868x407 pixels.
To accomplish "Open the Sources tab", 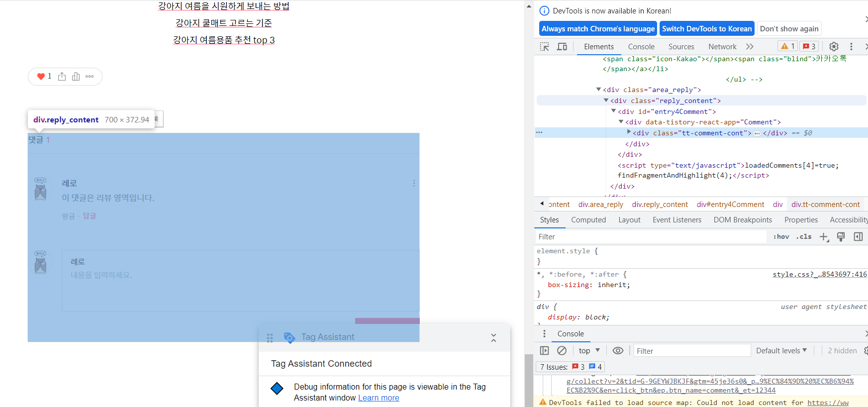I will pos(681,47).
